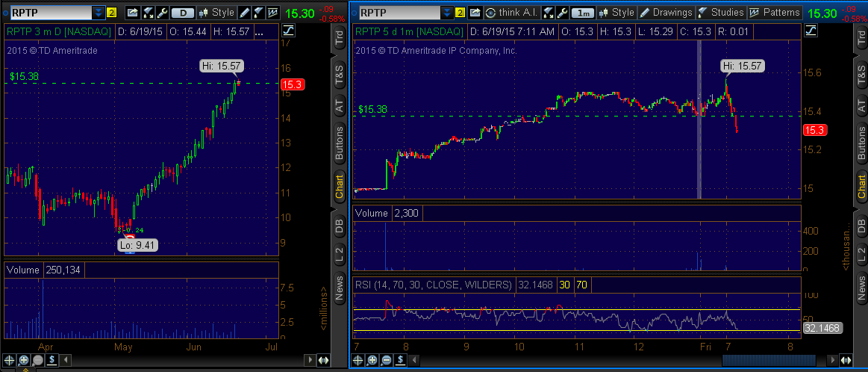Viewport: 868px width, 372px height.
Task: Open the Buttons sidebar tab in left chart
Action: [340, 143]
